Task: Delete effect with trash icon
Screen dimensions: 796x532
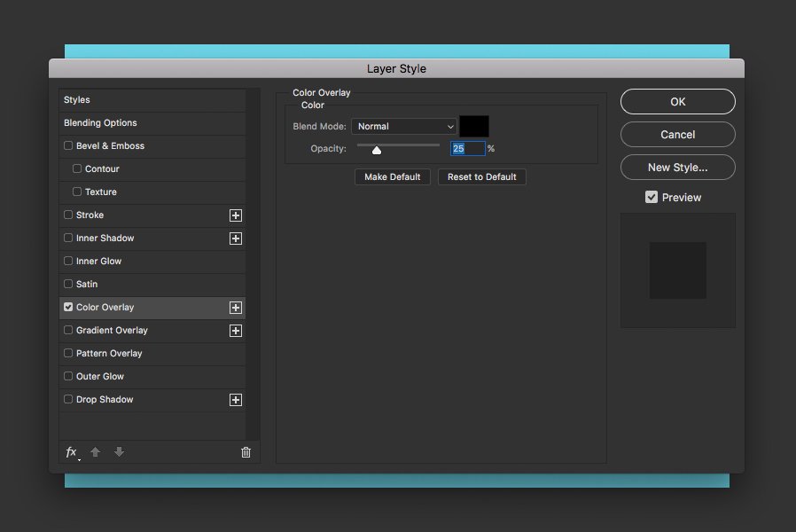Action: [246, 452]
